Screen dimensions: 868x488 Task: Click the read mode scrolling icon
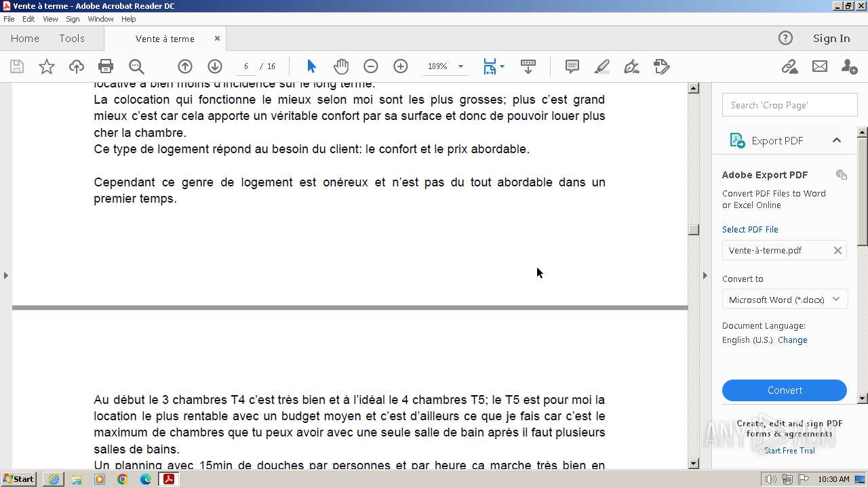pos(528,66)
